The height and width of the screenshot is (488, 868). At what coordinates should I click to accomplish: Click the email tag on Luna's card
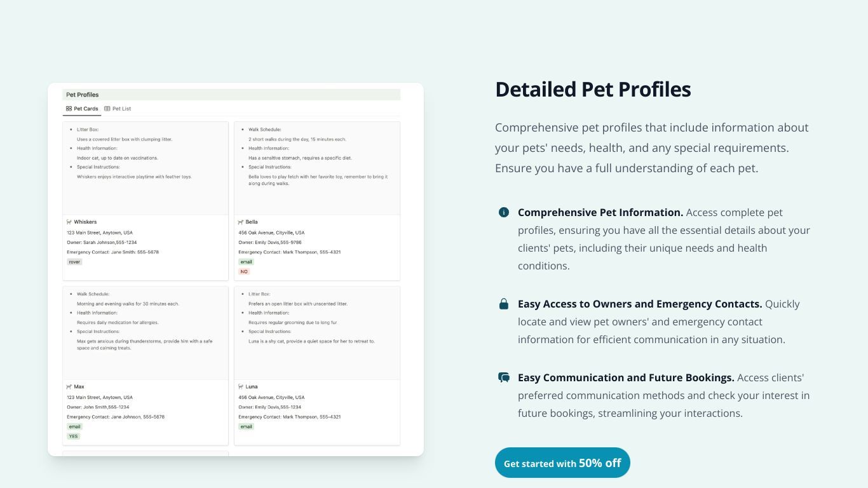coord(246,427)
